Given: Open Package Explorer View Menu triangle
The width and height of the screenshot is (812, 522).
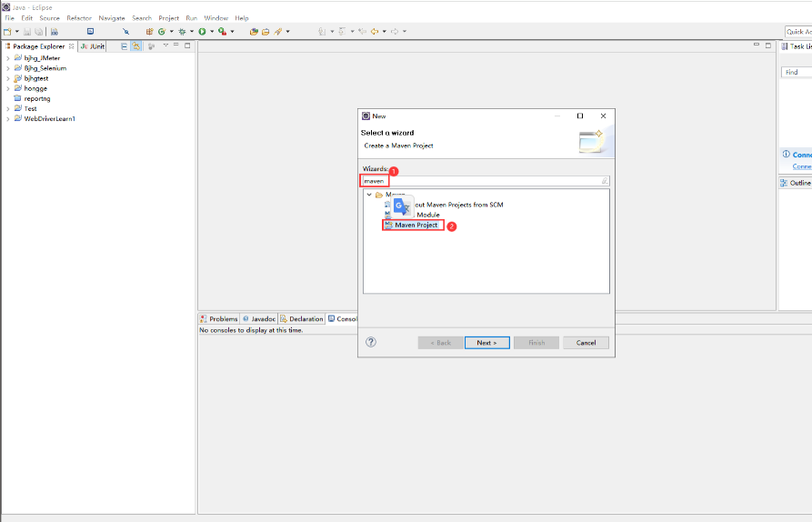Looking at the screenshot, I should click(x=165, y=45).
